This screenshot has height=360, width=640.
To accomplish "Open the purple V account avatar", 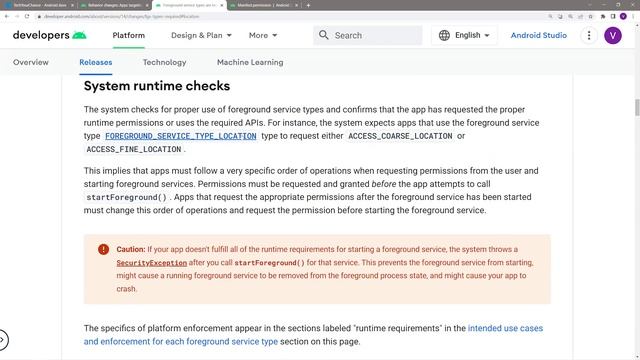I will [x=613, y=36].
